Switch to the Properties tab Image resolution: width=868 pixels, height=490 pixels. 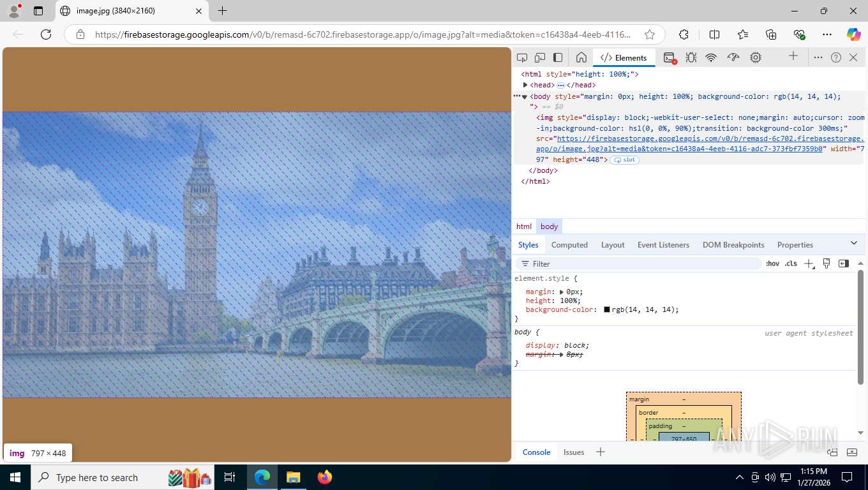[x=795, y=244]
